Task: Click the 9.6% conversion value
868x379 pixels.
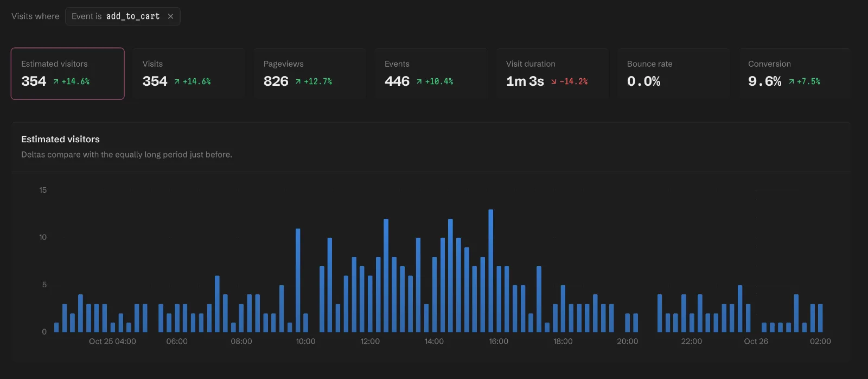Action: (x=765, y=81)
